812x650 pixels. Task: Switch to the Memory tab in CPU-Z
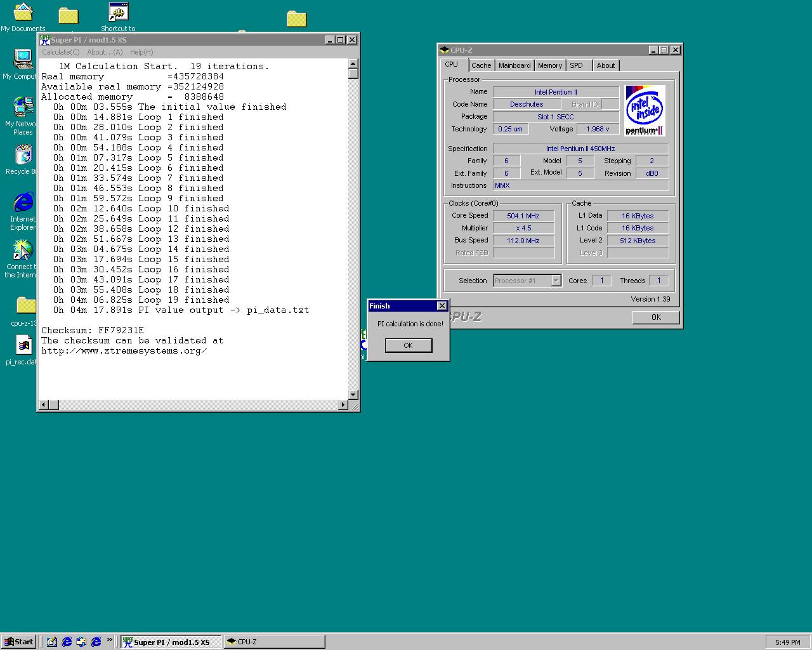[550, 65]
